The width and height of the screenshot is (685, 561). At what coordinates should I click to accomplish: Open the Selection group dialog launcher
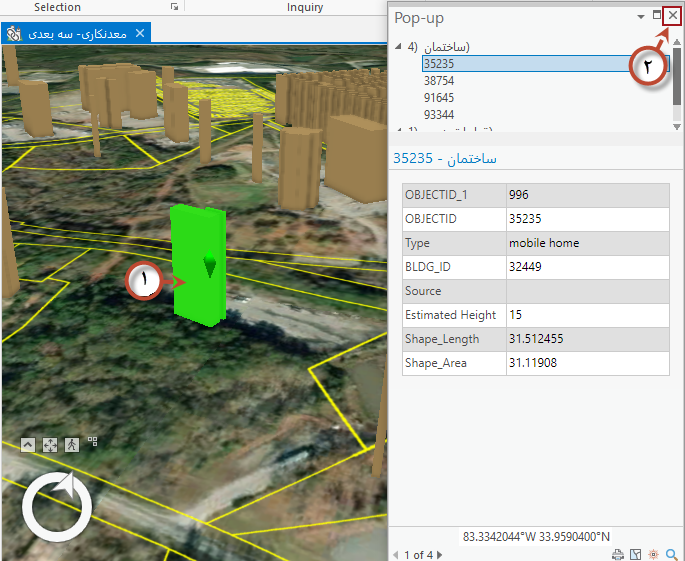coord(174,7)
